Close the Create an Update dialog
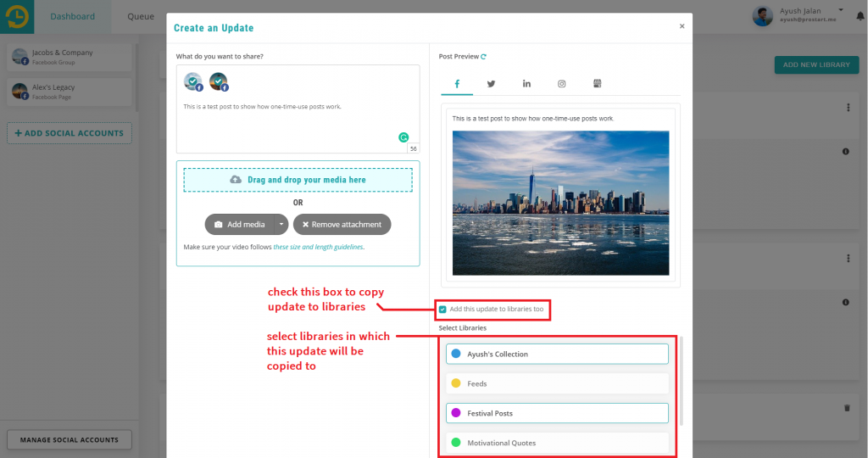This screenshot has width=868, height=458. 682,26
